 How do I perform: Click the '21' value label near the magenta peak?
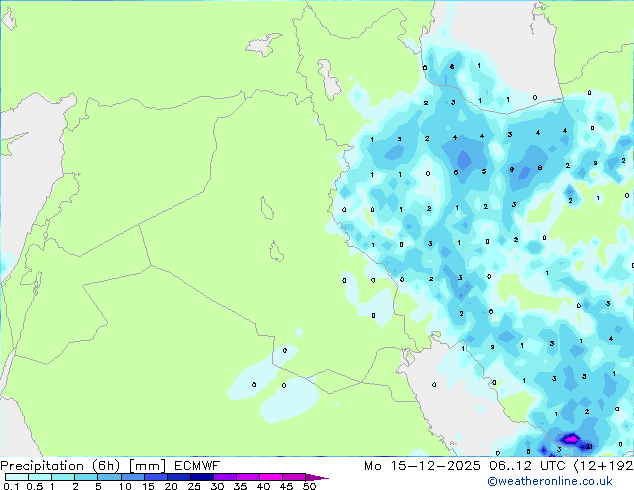point(589,446)
